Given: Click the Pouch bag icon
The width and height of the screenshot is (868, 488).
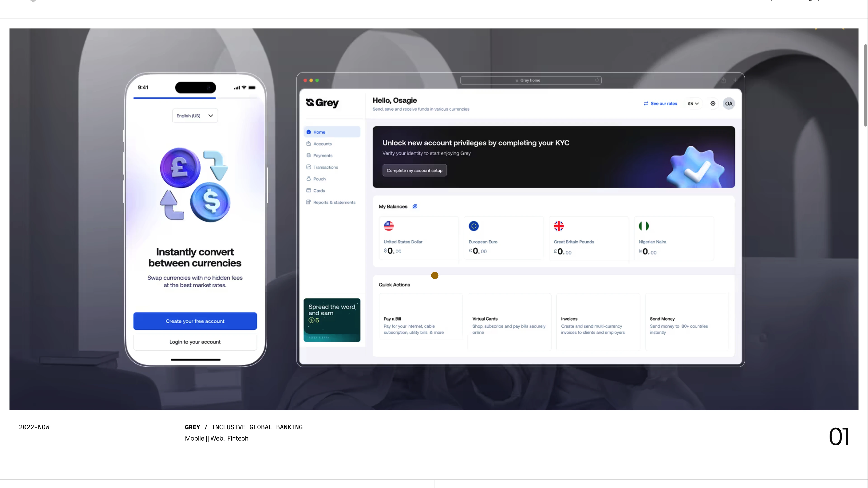Looking at the screenshot, I should (x=308, y=178).
